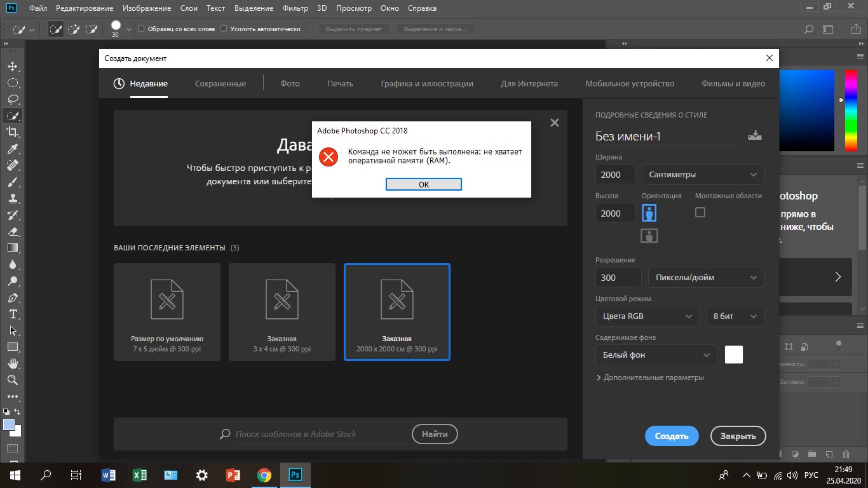
Task: Select the Horizontal Type tool
Action: coord(12,314)
